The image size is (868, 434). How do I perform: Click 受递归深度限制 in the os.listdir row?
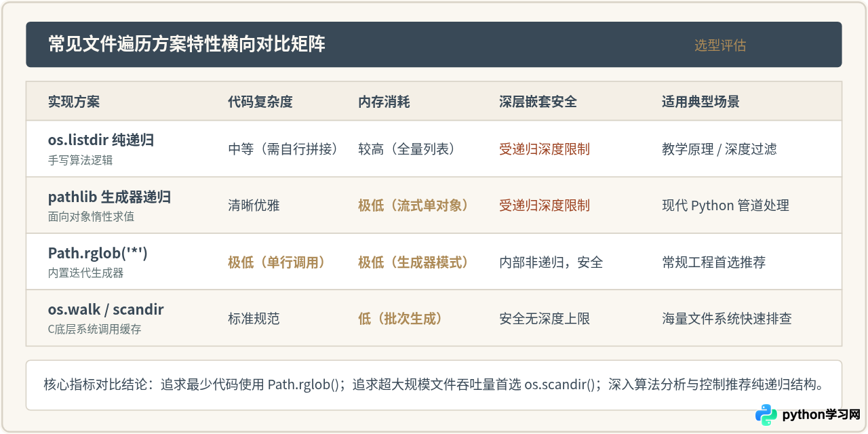(x=545, y=149)
